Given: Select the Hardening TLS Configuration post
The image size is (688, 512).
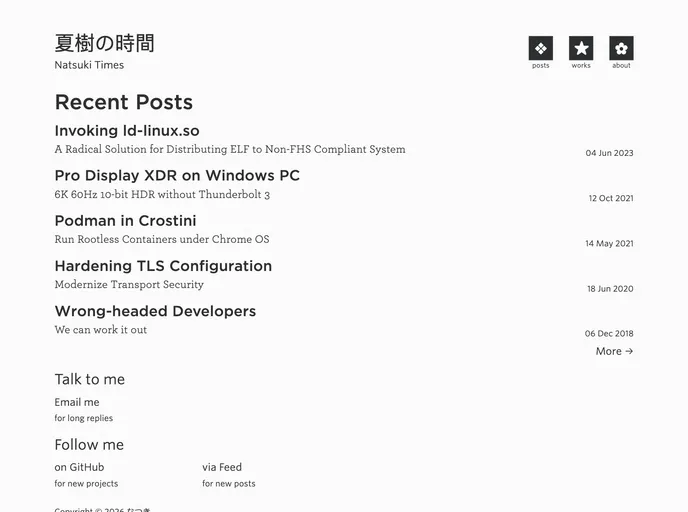Looking at the screenshot, I should [x=163, y=266].
